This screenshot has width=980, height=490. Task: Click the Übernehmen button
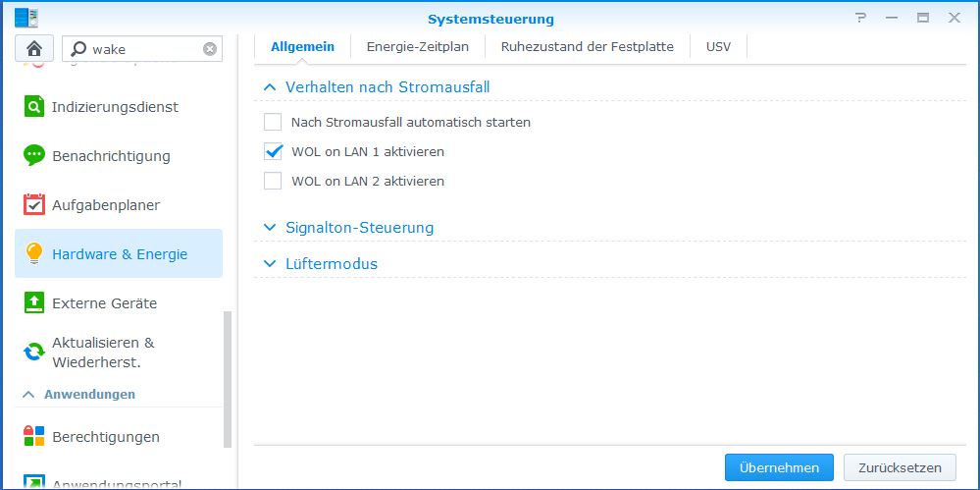(x=778, y=467)
